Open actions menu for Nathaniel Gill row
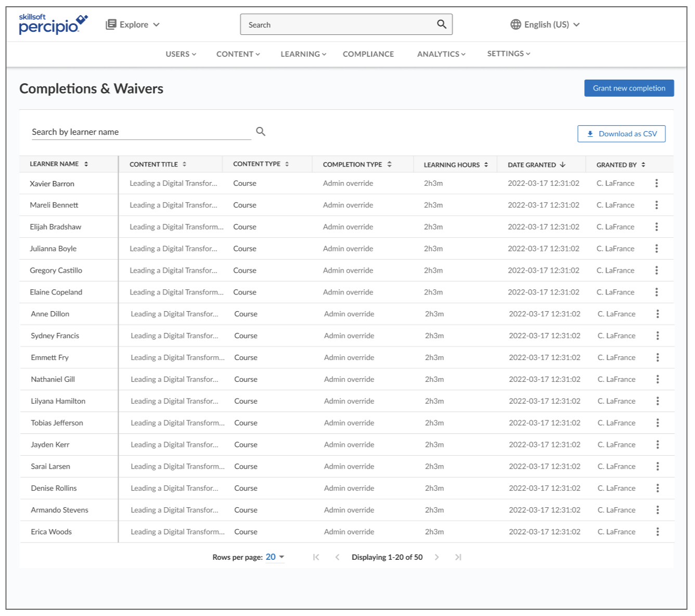The width and height of the screenshot is (695, 616). click(x=658, y=379)
